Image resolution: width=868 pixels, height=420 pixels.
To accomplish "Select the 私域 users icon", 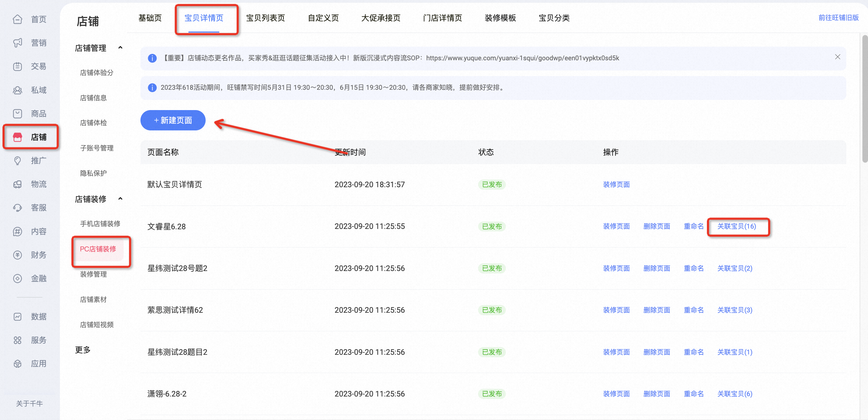I will 18,90.
